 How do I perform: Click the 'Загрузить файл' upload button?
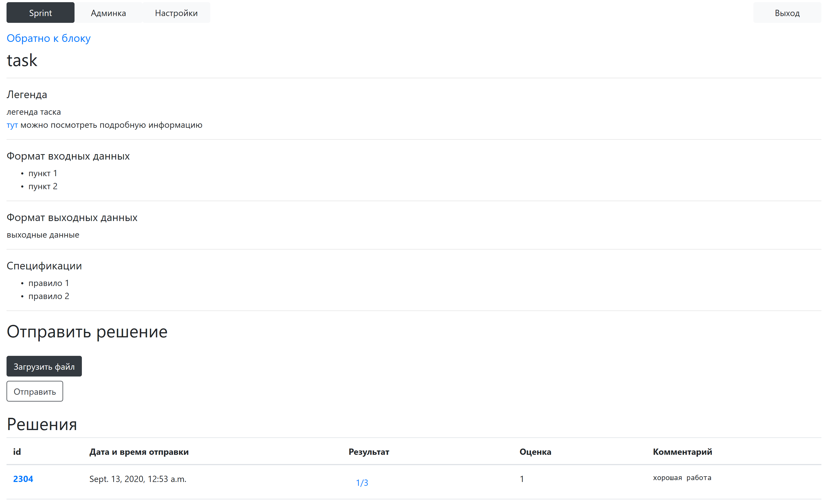[x=44, y=366]
